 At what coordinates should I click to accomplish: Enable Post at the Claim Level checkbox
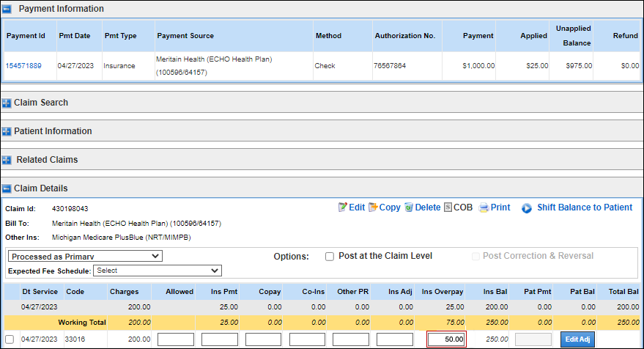tap(330, 257)
